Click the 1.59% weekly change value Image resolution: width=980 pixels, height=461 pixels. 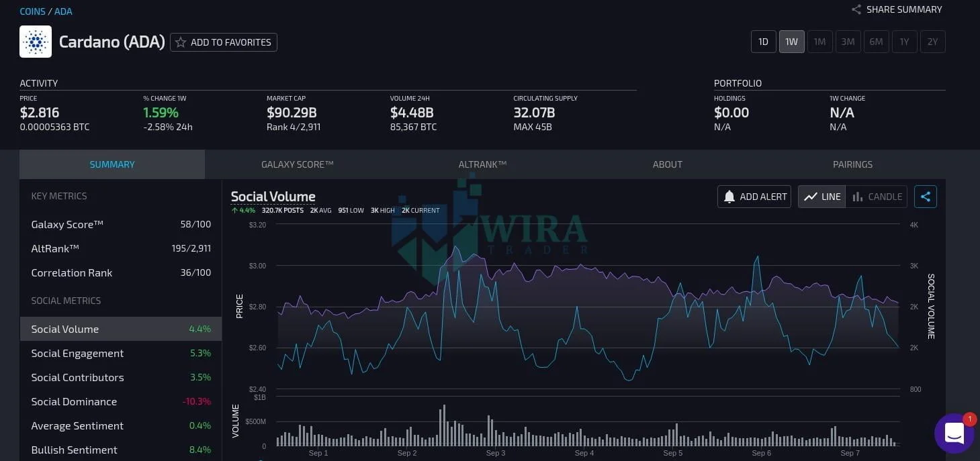click(161, 113)
